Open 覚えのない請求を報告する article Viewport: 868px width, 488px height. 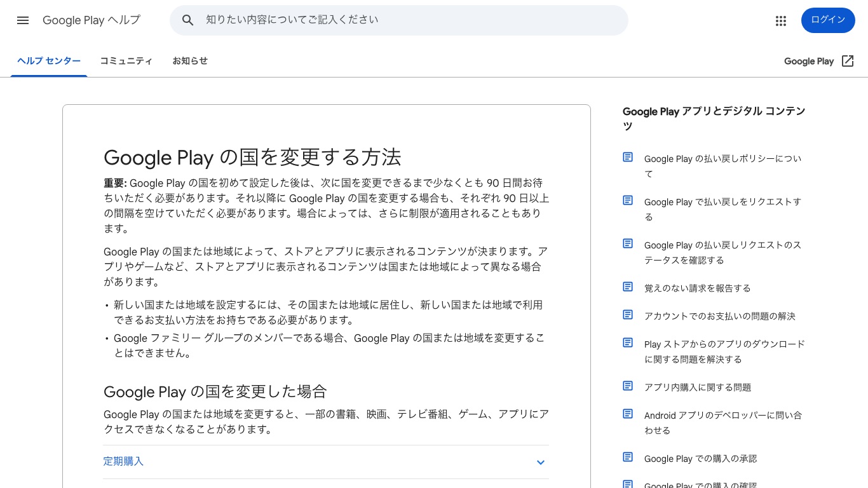click(698, 288)
